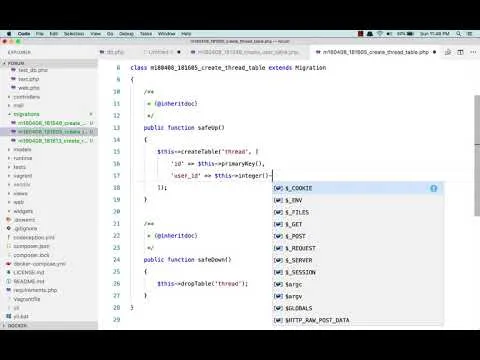Click the Windows icon beside yii.bat
This screenshot has height=360, width=480.
pyautogui.click(x=9, y=316)
